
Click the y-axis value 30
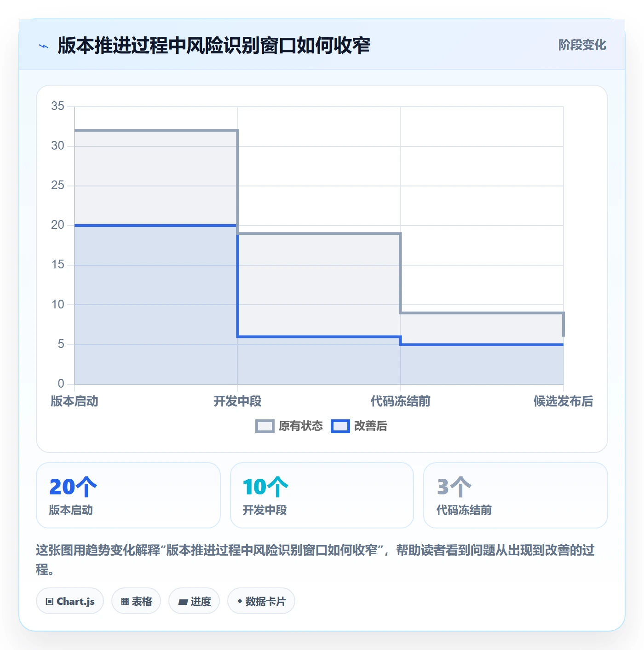[58, 146]
